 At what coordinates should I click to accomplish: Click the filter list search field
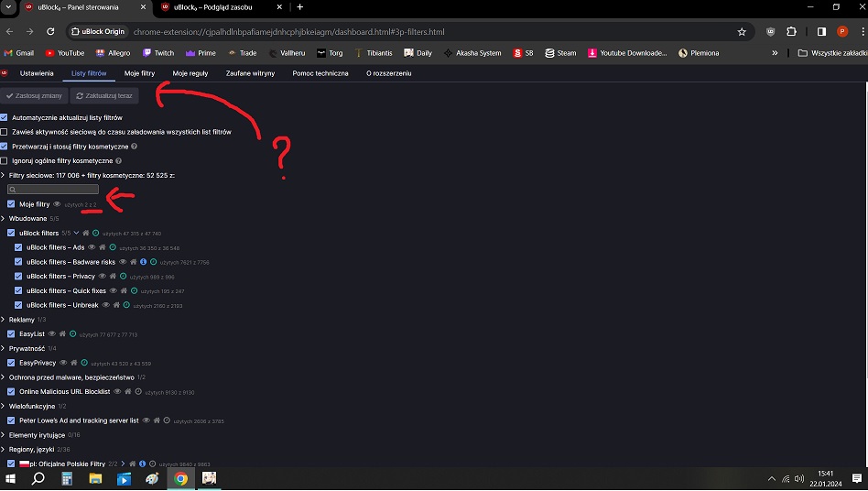pos(52,189)
